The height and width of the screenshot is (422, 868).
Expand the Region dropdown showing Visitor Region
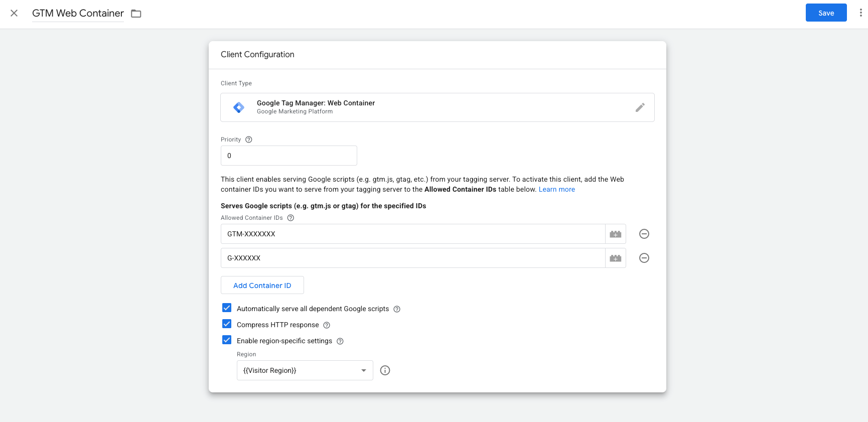tap(305, 370)
